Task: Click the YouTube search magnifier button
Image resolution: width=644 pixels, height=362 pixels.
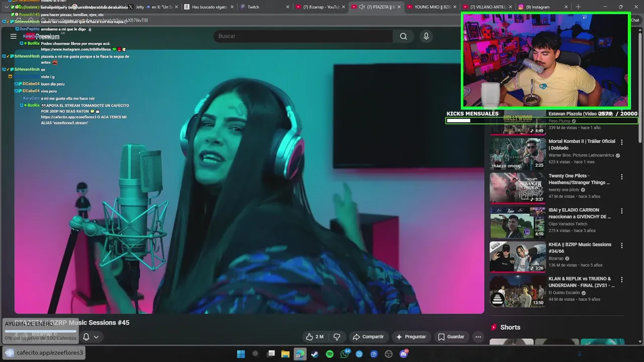Action: point(404,36)
